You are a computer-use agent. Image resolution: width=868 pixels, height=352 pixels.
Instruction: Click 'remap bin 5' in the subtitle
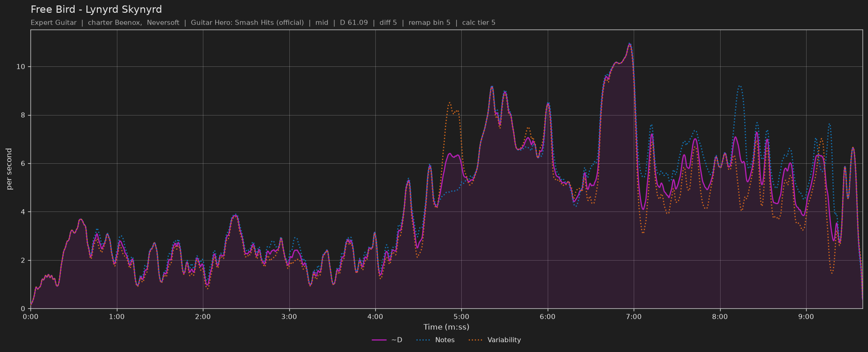click(x=429, y=23)
